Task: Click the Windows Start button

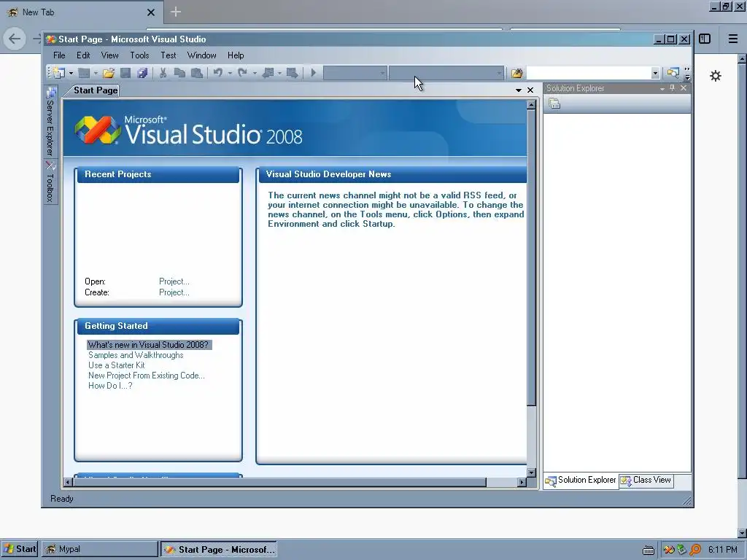Action: pos(20,549)
